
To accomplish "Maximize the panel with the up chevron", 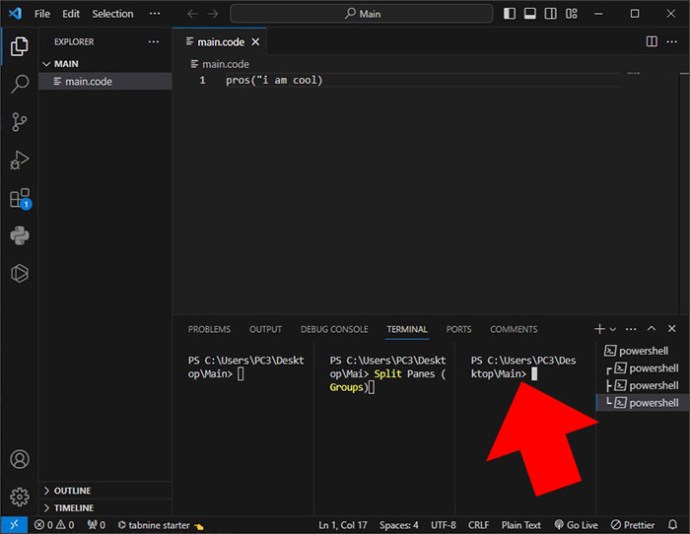I will [651, 328].
